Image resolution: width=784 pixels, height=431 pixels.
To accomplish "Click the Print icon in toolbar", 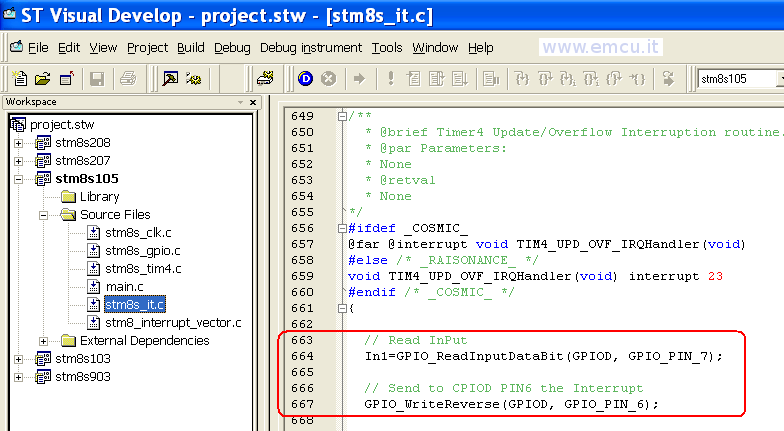I will tap(128, 78).
